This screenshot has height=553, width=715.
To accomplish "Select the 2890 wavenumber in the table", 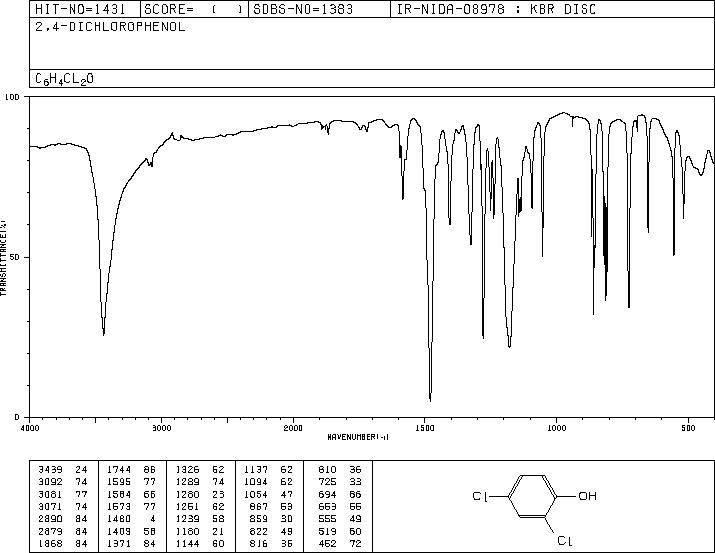I will [x=51, y=519].
